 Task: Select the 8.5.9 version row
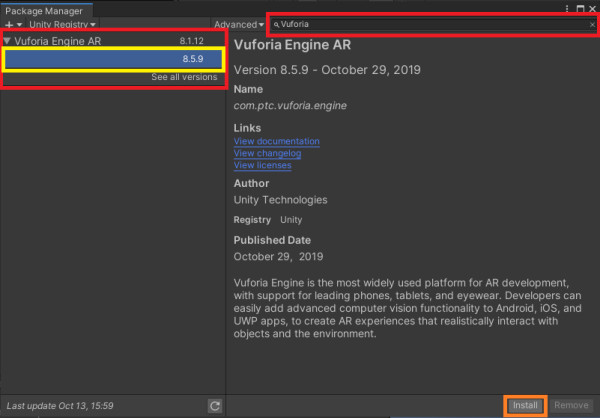(113, 59)
